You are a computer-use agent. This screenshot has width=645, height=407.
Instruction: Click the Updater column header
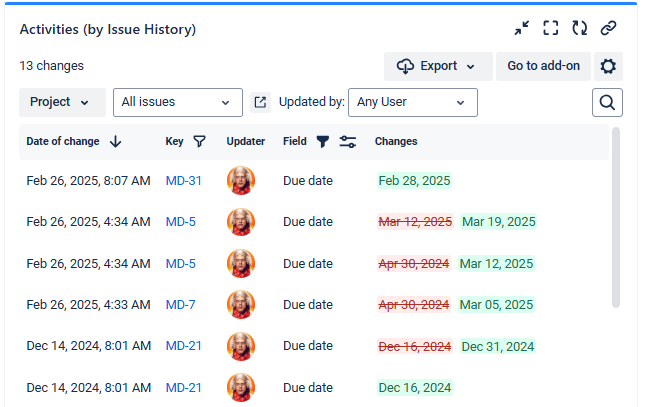pos(246,142)
